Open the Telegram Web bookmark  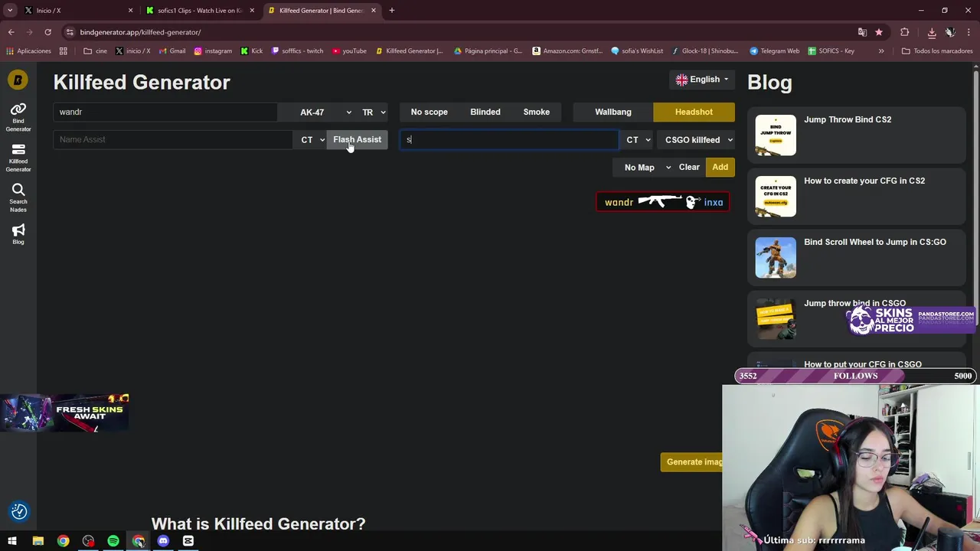click(x=774, y=51)
